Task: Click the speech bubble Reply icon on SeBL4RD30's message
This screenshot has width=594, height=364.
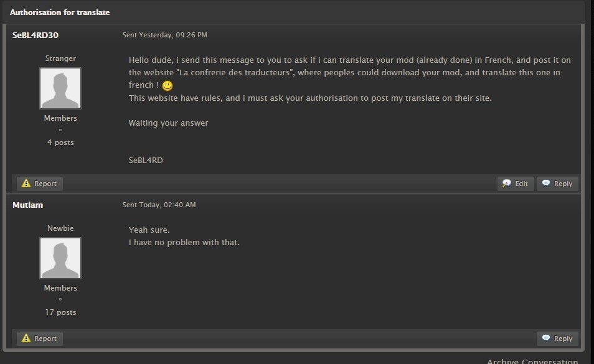Action: [x=546, y=183]
